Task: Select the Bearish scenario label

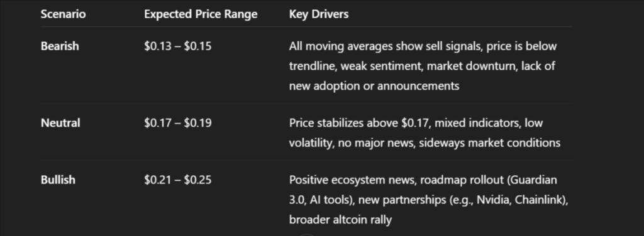Action: tap(60, 46)
